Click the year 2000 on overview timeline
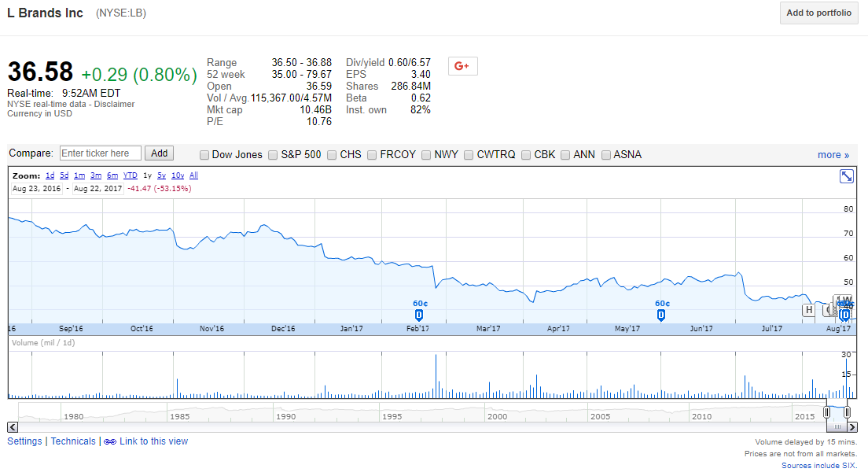This screenshot has height=476, width=868. click(x=497, y=417)
